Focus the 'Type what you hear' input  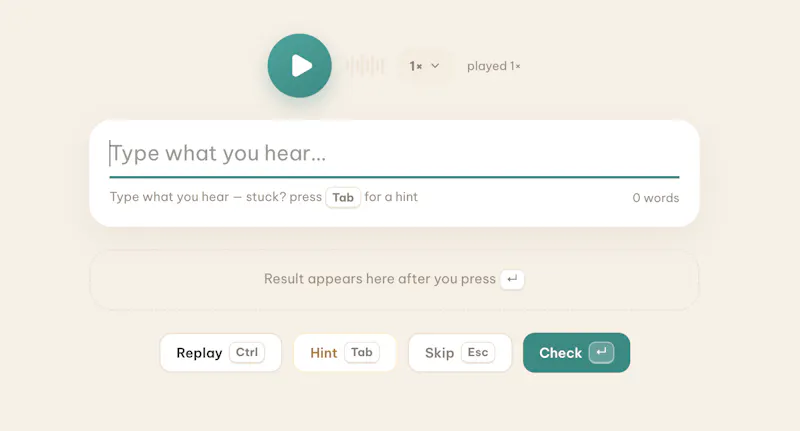tap(394, 153)
